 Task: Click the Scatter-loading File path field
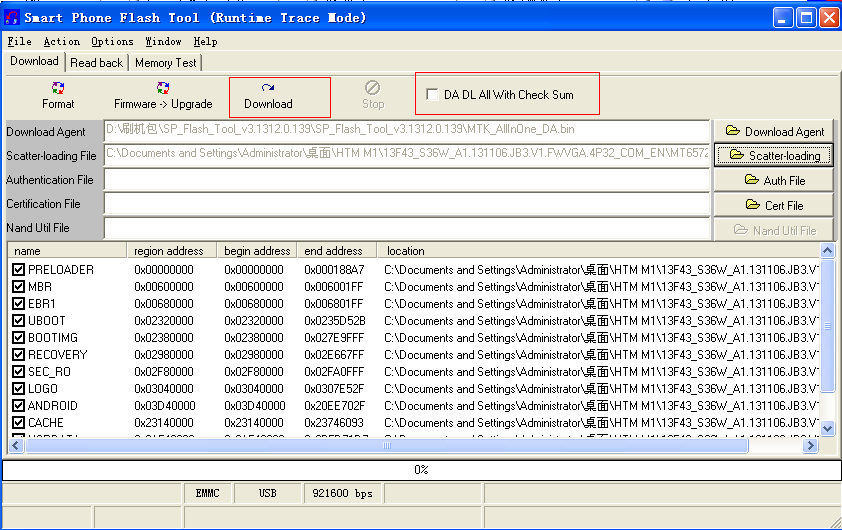tap(407, 155)
